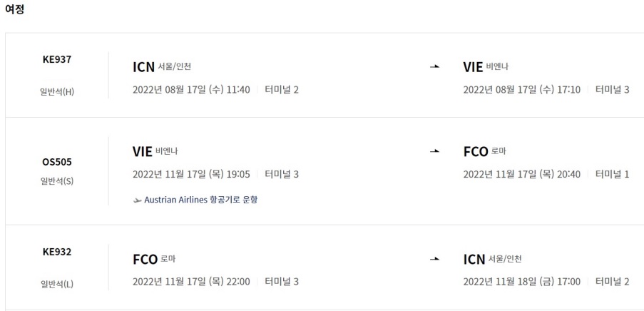644x311 pixels.
Task: Click the plane arrow icon in the KE932 row
Action: click(434, 259)
